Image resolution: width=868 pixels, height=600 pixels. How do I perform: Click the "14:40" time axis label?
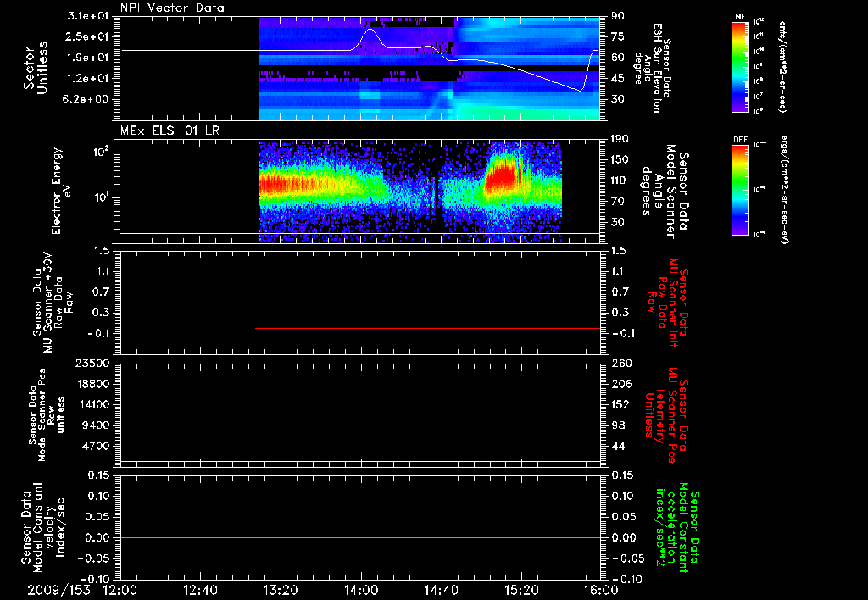pos(441,590)
